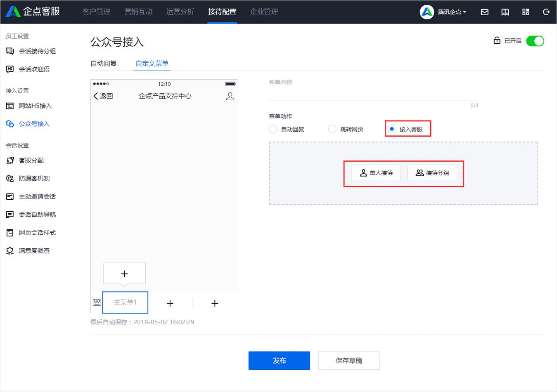Click the address book icon in header
The height and width of the screenshot is (392, 557).
point(505,12)
